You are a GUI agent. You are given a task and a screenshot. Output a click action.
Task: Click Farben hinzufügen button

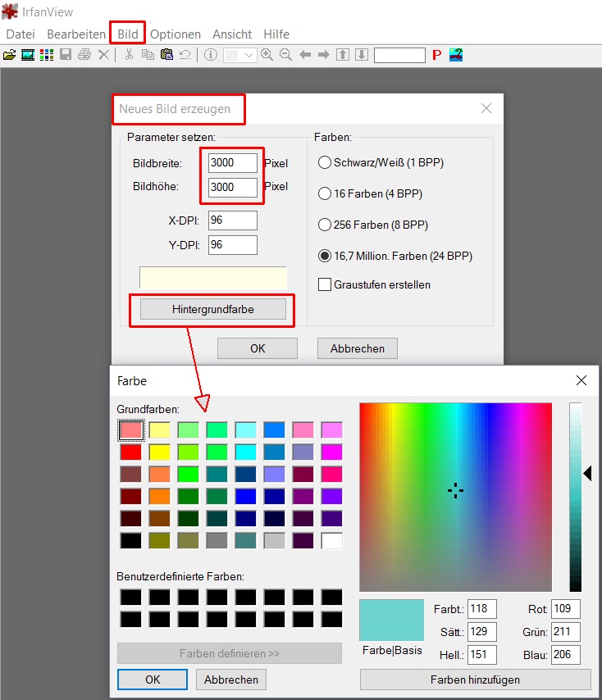pos(475,680)
